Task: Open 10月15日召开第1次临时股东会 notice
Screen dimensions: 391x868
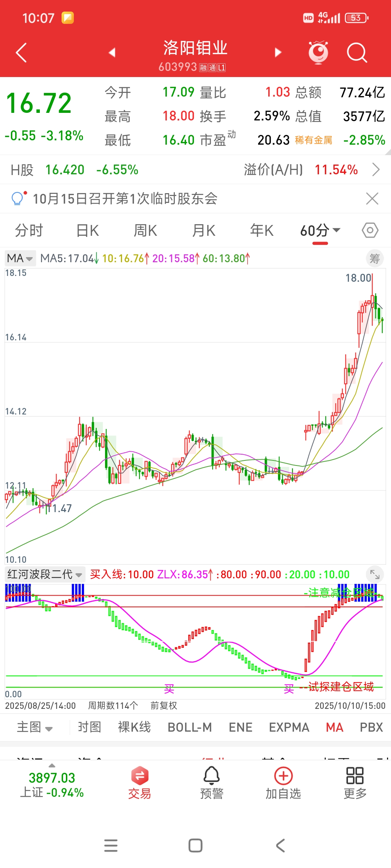Action: [125, 199]
